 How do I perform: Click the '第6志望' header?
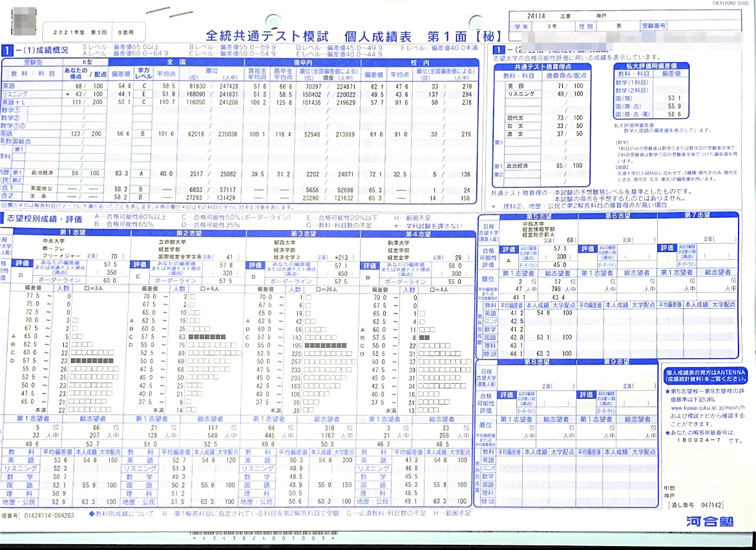click(x=617, y=216)
